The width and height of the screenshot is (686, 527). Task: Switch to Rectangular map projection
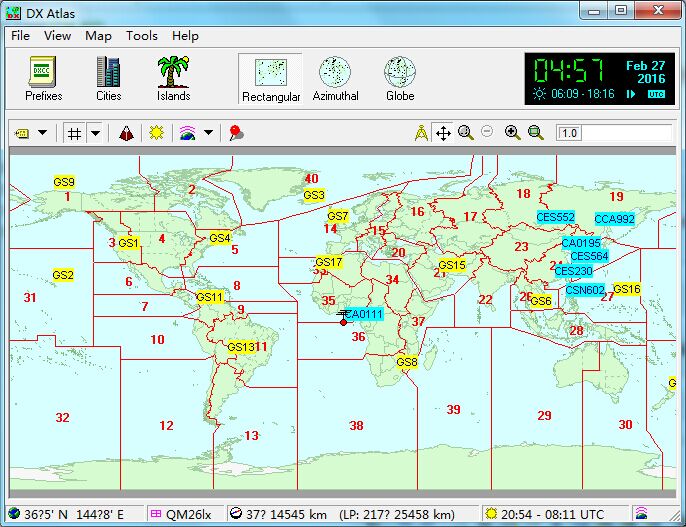pyautogui.click(x=271, y=79)
